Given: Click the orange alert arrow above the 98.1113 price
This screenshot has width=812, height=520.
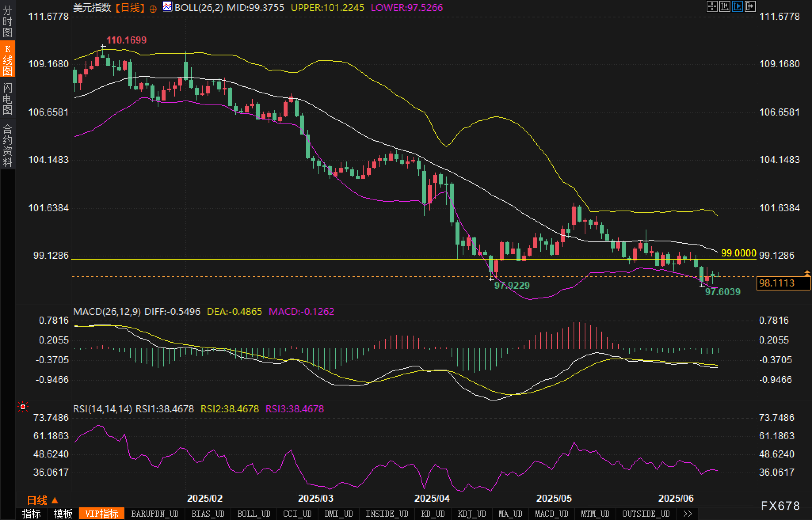Looking at the screenshot, I should coord(807,273).
